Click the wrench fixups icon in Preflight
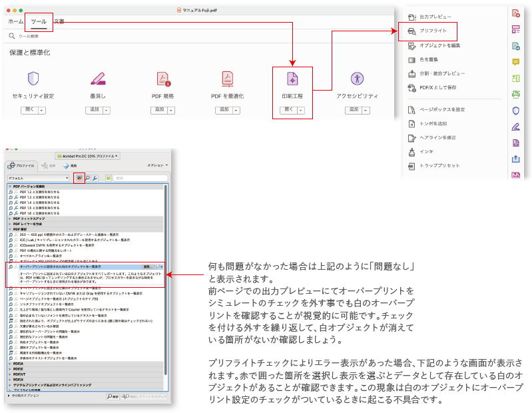Viewport: 532px width, 413px height. pyautogui.click(x=96, y=179)
